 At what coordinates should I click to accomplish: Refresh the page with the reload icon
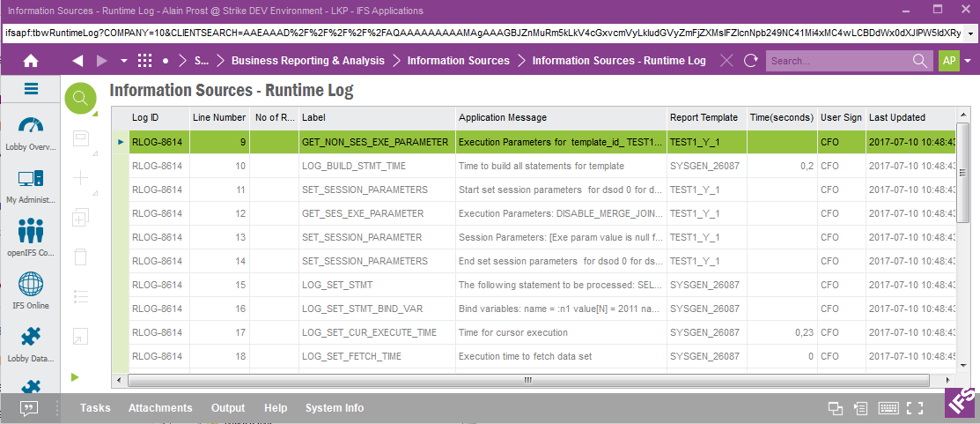point(750,61)
